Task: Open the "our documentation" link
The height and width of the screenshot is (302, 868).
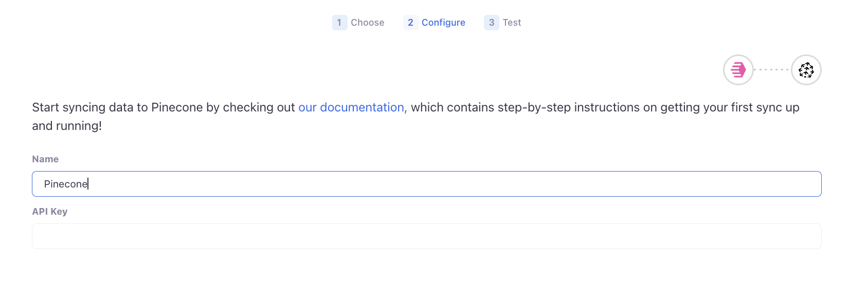Action: pos(352,107)
